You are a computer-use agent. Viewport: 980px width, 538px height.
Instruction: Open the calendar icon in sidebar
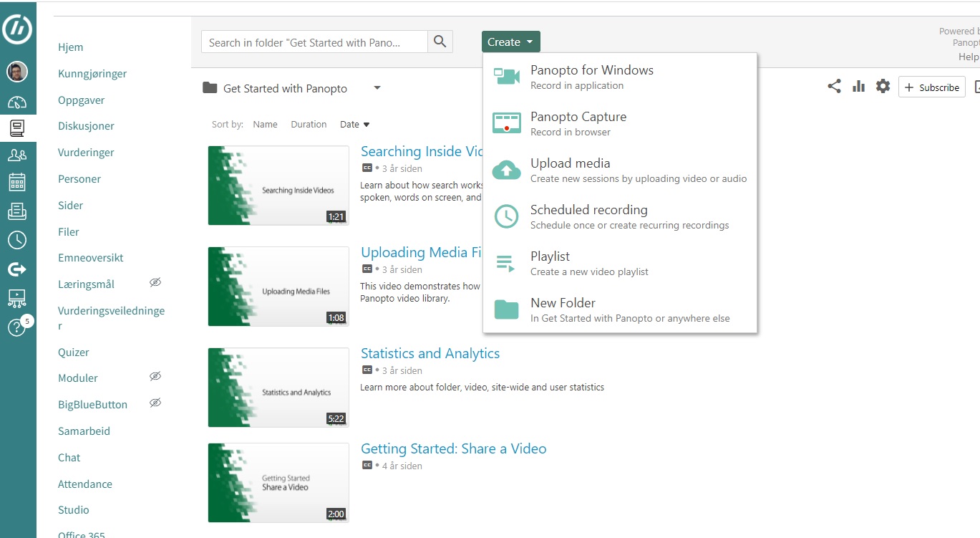pyautogui.click(x=17, y=182)
